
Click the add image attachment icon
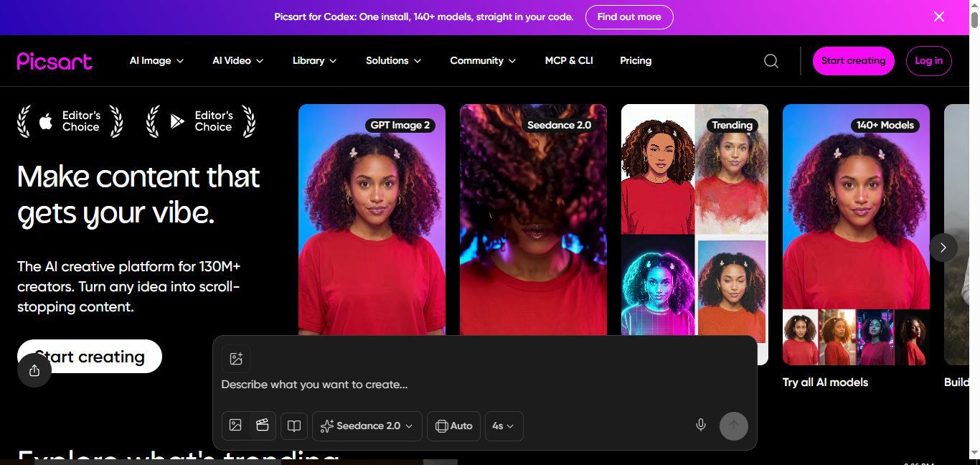coord(235,359)
